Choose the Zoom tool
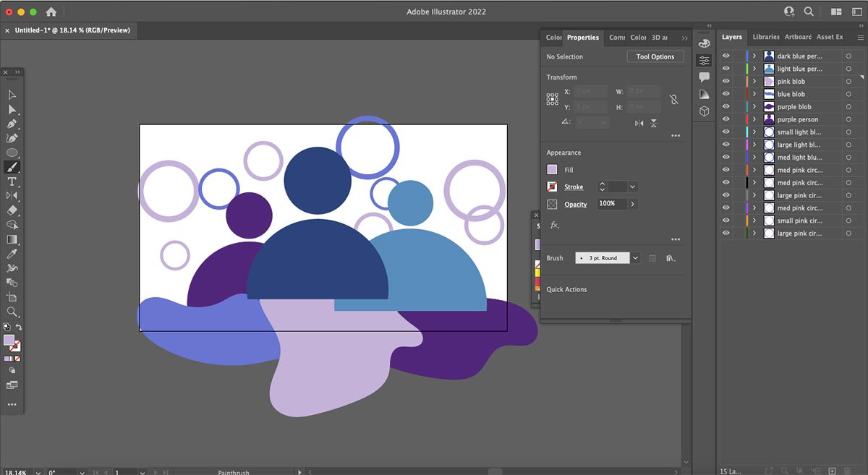 click(12, 312)
